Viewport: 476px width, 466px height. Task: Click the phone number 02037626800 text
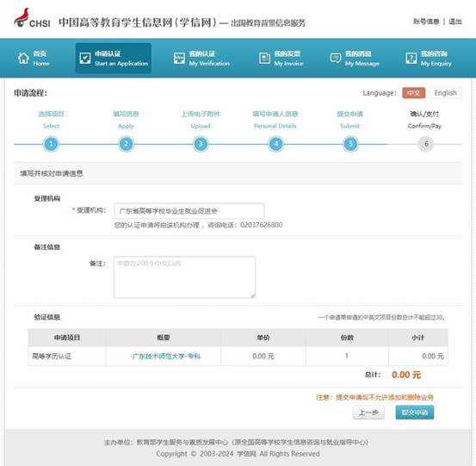261,225
